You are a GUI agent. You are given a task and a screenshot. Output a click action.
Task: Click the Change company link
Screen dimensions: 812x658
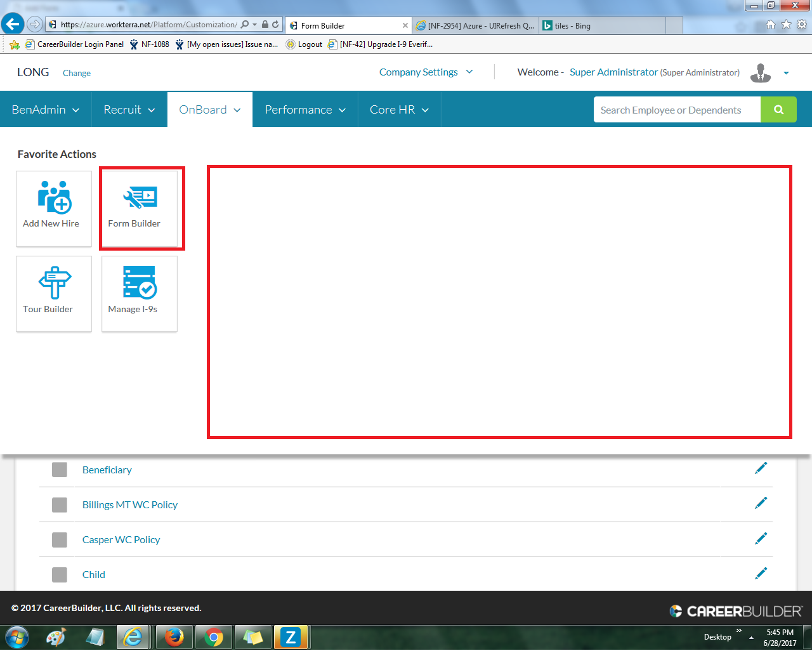(77, 74)
